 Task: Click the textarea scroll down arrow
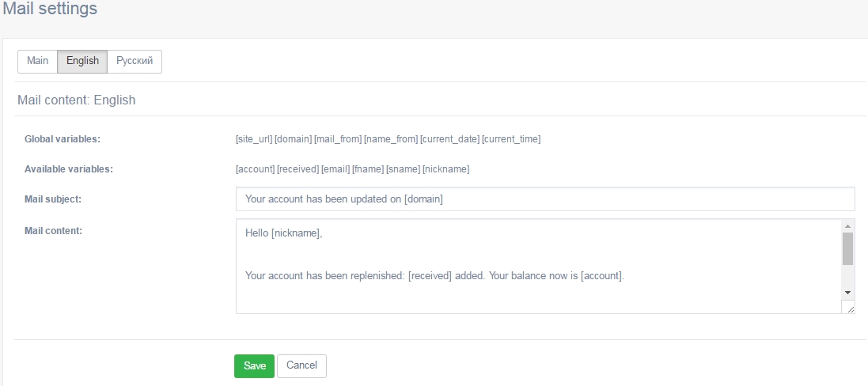(x=847, y=293)
